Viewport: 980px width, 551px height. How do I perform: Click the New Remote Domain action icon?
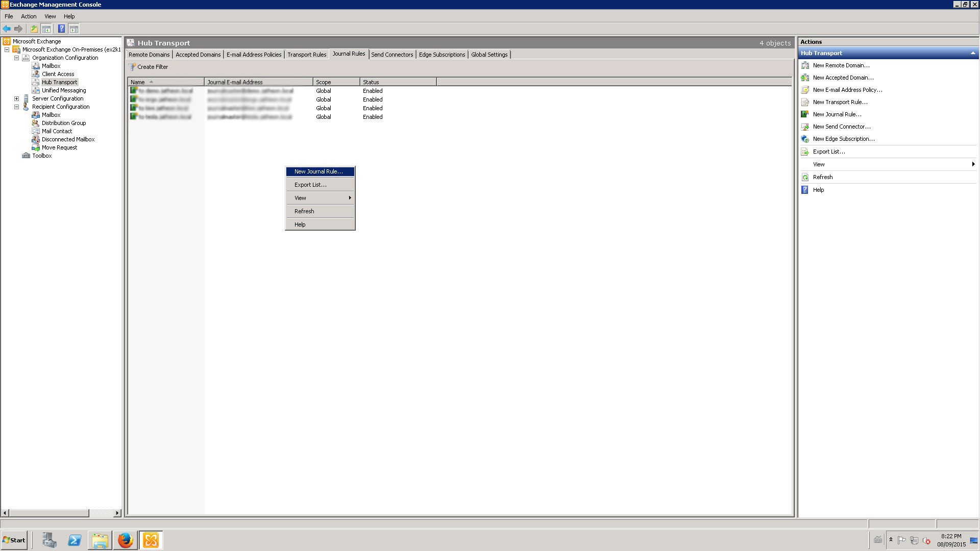pyautogui.click(x=805, y=65)
